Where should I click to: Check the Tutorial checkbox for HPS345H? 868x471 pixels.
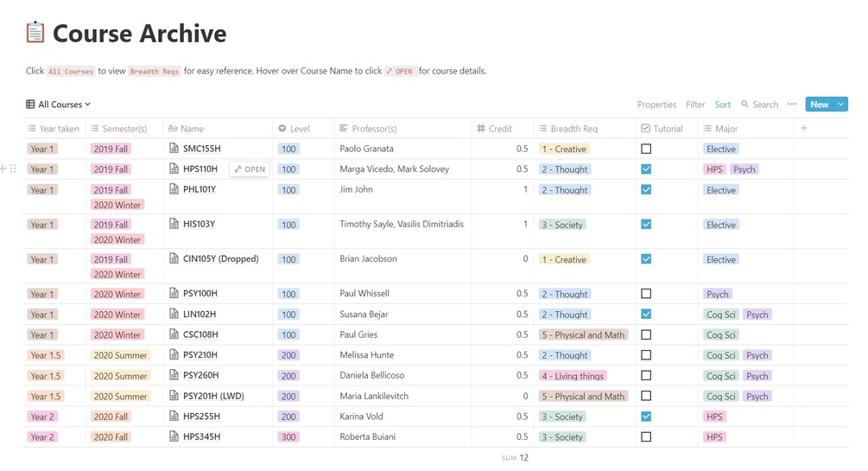pos(646,436)
